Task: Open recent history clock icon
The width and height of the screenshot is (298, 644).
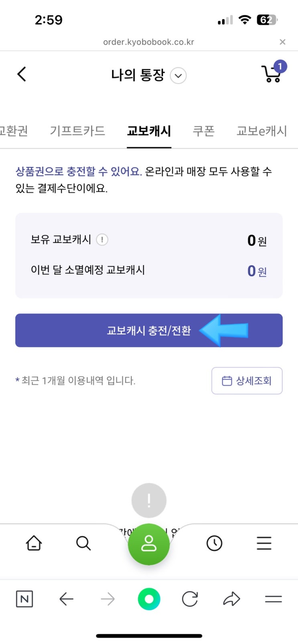Action: pos(214,543)
